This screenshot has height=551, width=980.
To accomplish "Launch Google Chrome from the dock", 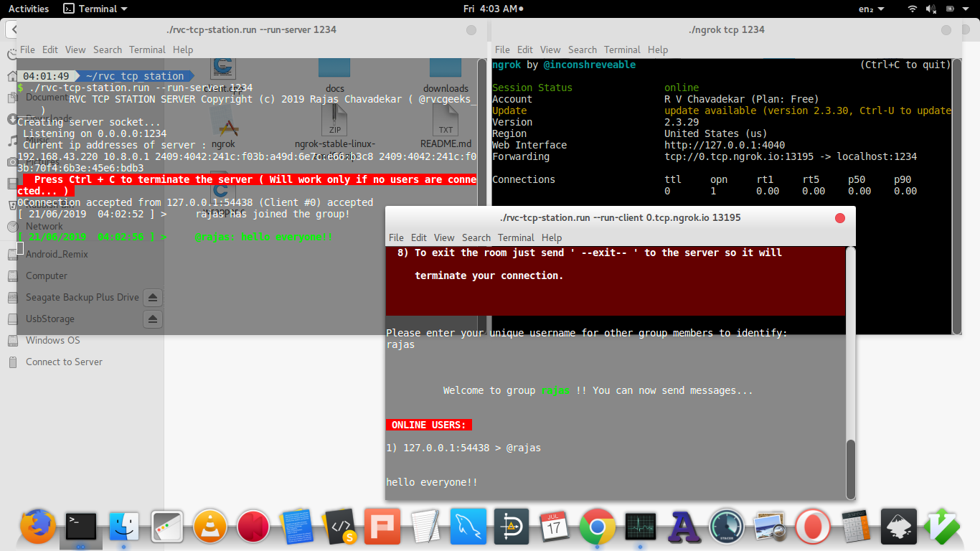I will pyautogui.click(x=597, y=527).
